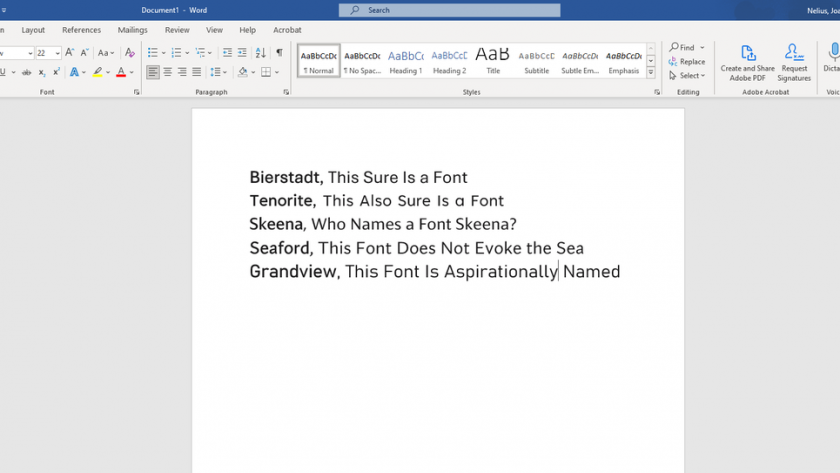This screenshot has height=473, width=840.
Task: Click the red font color swatch
Action: coord(121,72)
